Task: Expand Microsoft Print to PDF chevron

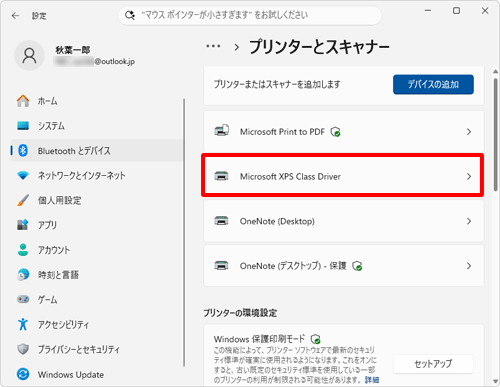Action: click(x=469, y=132)
